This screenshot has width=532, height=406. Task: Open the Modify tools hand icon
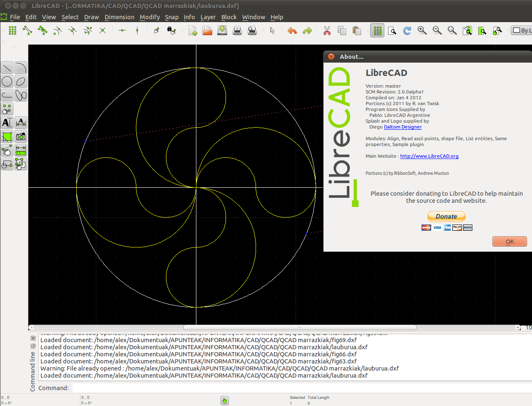click(x=7, y=150)
